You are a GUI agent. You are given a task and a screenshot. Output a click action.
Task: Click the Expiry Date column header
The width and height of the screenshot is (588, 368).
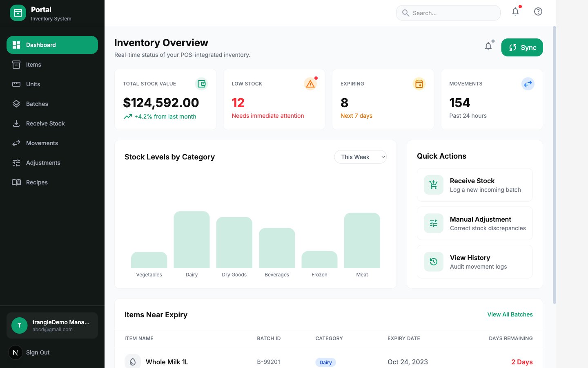(x=404, y=339)
